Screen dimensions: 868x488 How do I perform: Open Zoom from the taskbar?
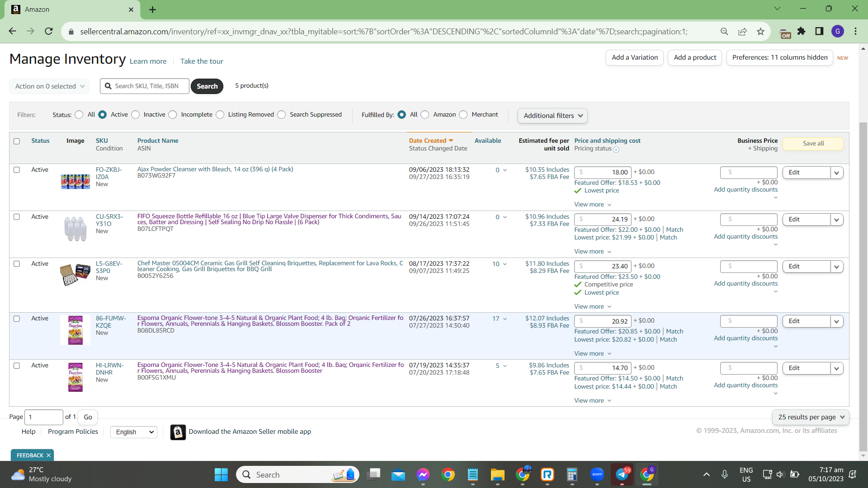click(597, 474)
